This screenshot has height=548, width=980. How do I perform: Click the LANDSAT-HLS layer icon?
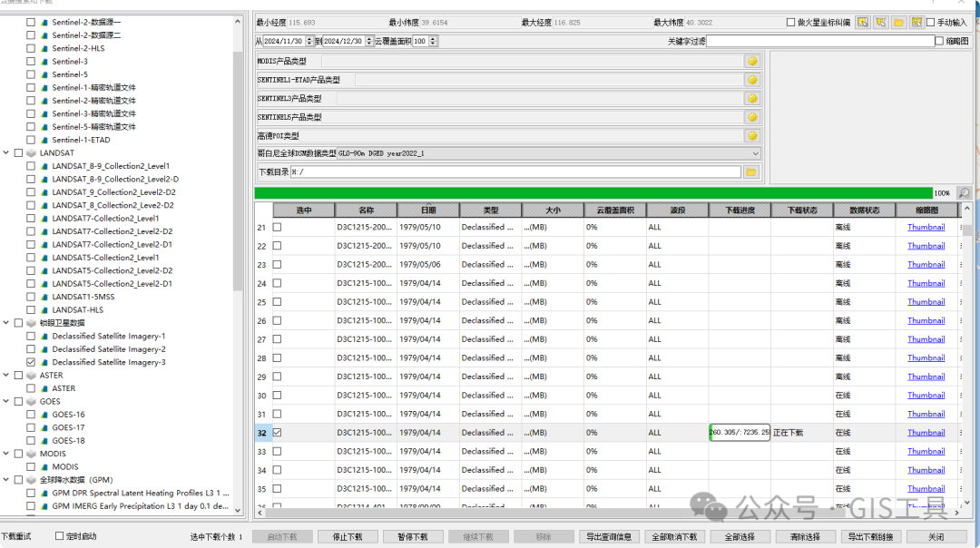(44, 310)
